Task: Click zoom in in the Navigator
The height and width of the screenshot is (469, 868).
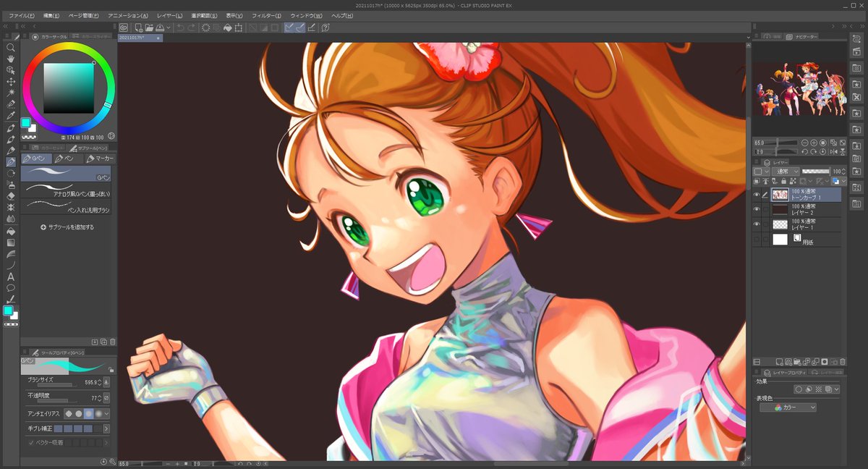Action: (814, 143)
